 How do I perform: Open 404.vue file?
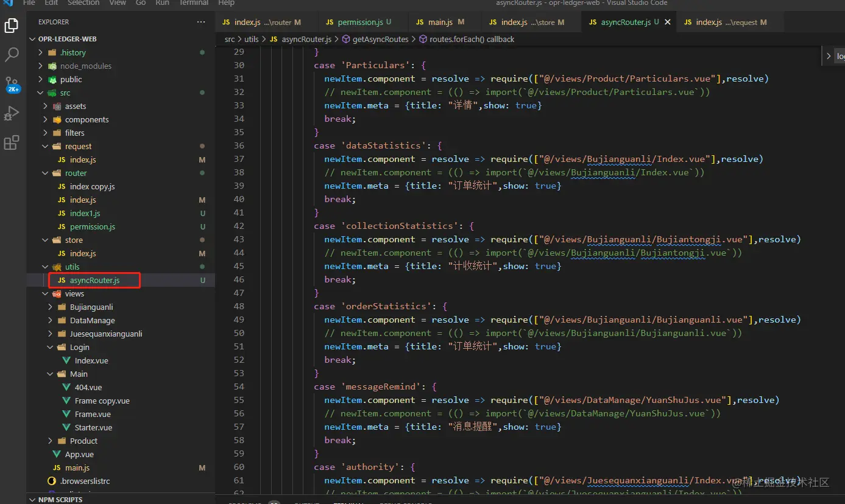(x=121, y=387)
